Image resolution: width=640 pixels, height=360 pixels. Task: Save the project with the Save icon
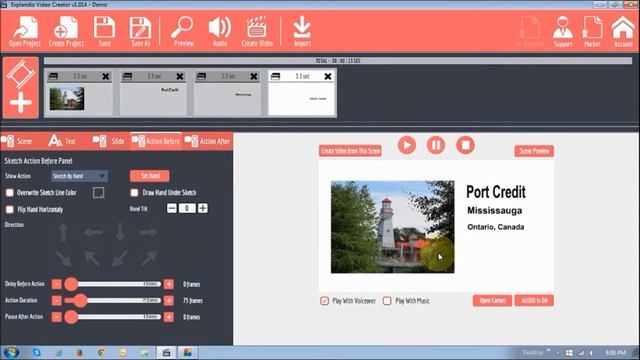[104, 31]
